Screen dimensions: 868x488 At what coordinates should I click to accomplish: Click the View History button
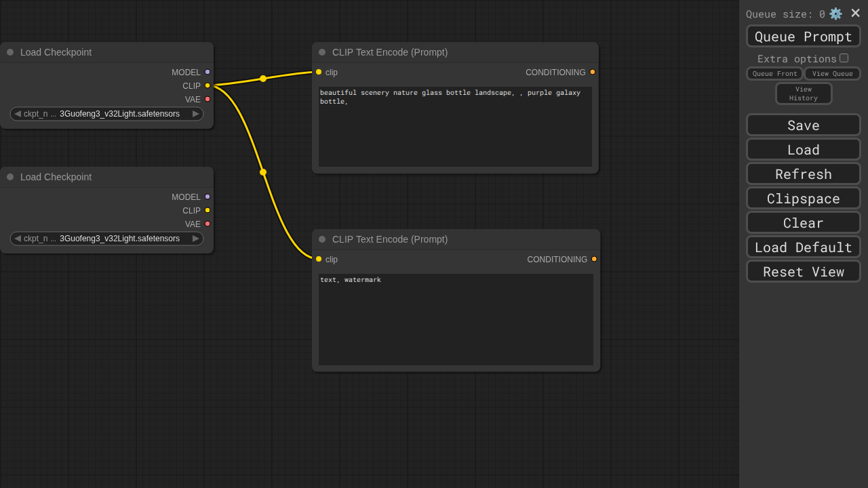point(804,94)
